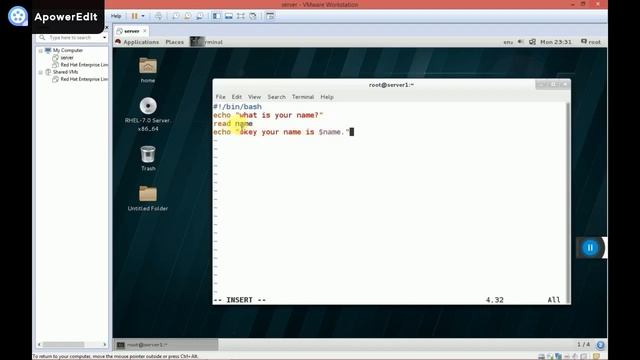Click the console view icon at toolbar end
Viewport: 640px width, 360px height.
pyautogui.click(x=270, y=16)
